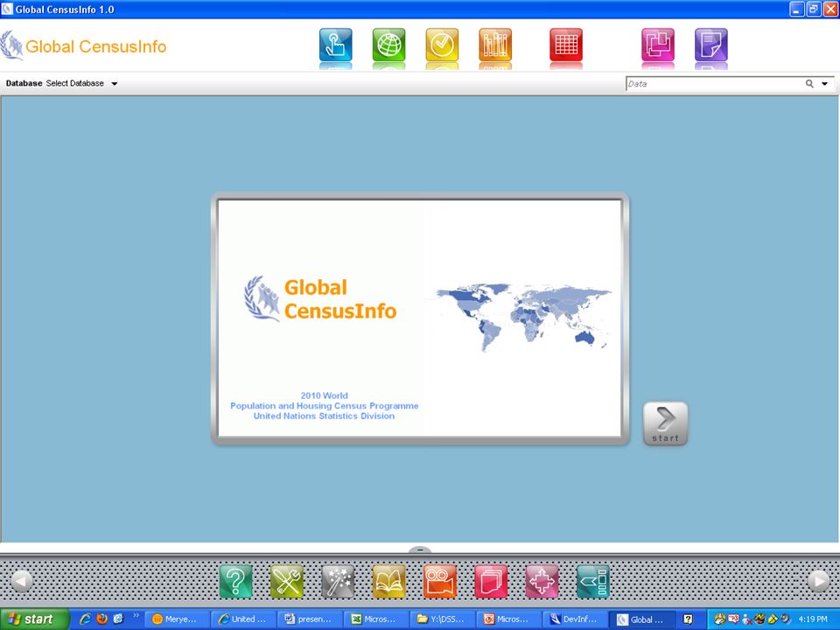840x630 pixels.
Task: Open the purple document note icon
Action: tap(710, 45)
